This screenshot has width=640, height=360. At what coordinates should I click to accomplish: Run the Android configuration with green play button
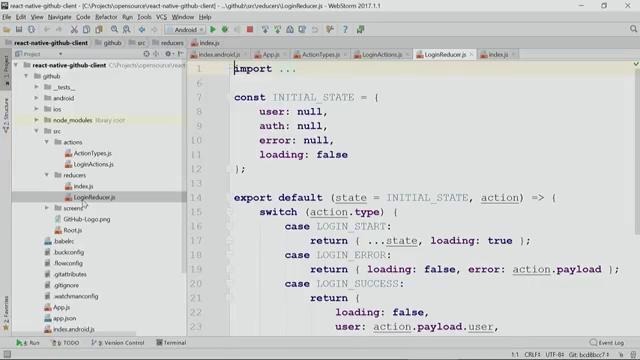click(x=213, y=29)
